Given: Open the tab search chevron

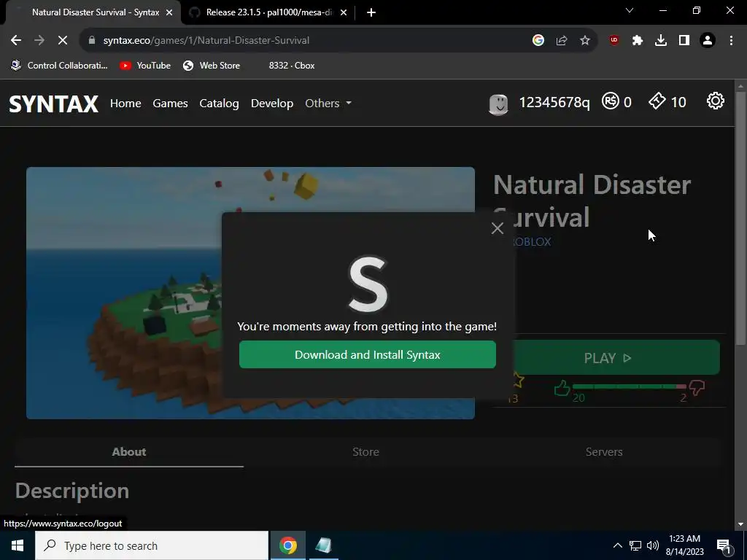Looking at the screenshot, I should tap(630, 10).
